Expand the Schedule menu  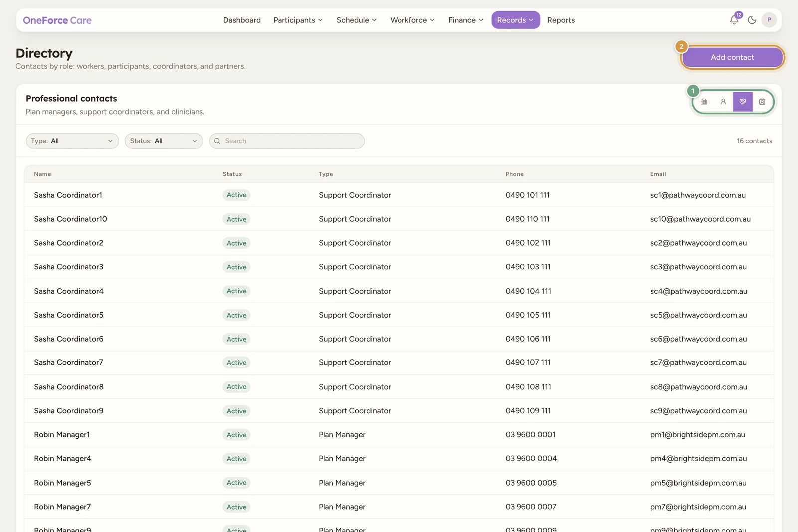click(357, 20)
